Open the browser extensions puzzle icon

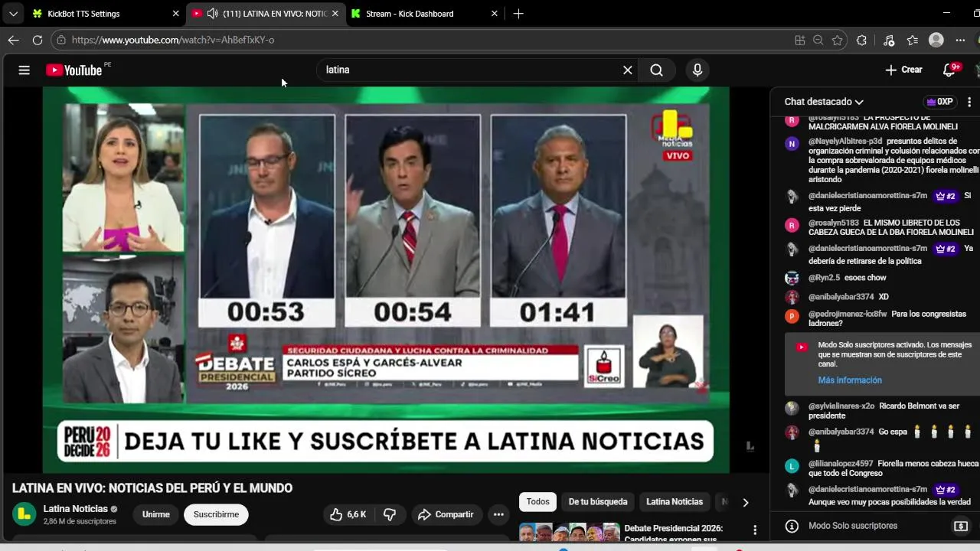coord(862,40)
